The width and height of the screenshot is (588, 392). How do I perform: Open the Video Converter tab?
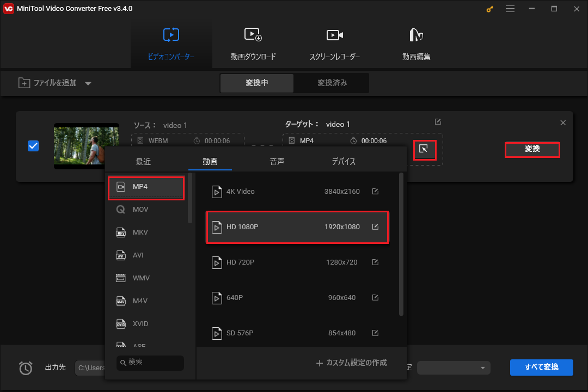coord(171,44)
